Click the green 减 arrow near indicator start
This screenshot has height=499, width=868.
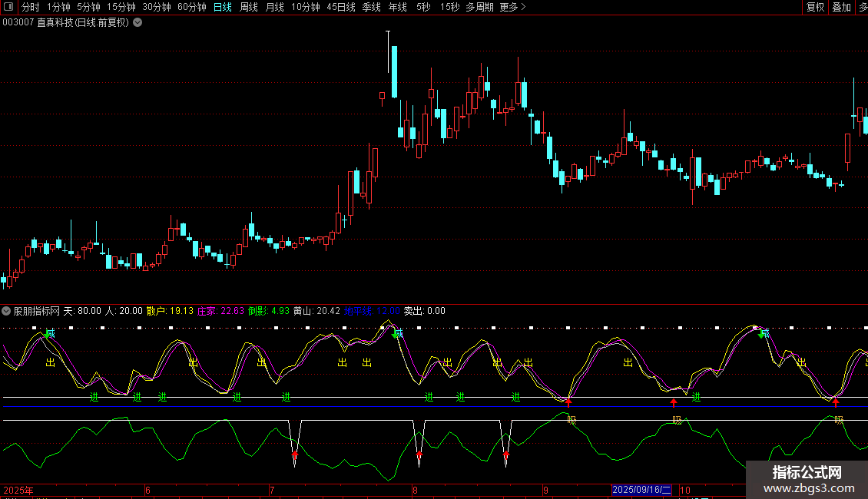tap(47, 334)
